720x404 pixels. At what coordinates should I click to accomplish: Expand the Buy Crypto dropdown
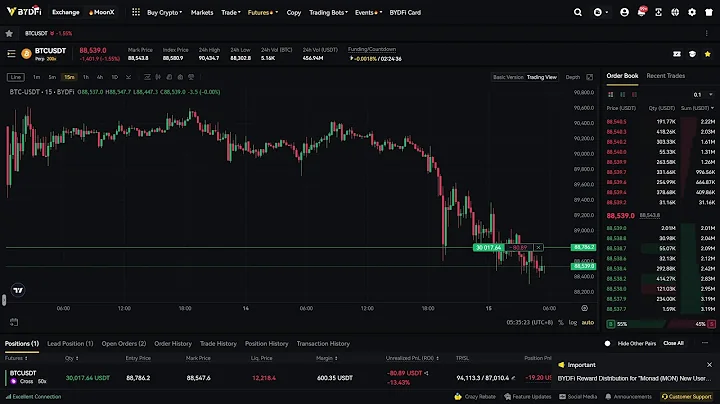tap(164, 12)
